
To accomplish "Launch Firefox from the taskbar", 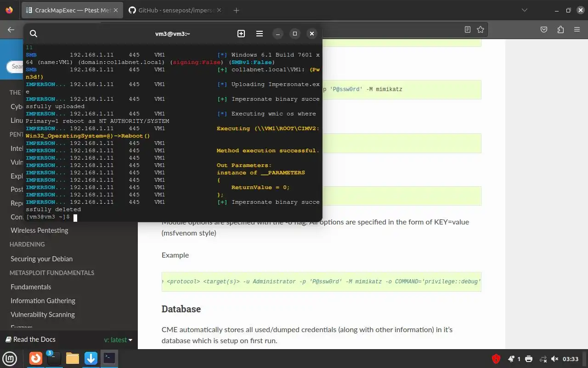I will tap(36, 358).
